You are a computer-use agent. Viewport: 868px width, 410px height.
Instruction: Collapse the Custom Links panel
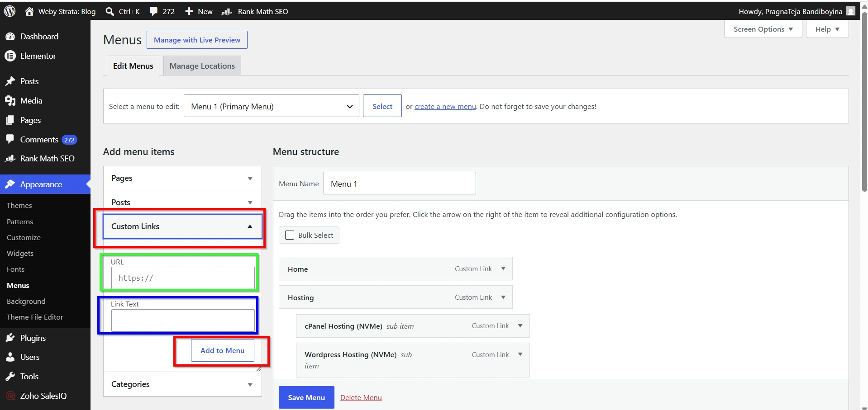point(250,226)
